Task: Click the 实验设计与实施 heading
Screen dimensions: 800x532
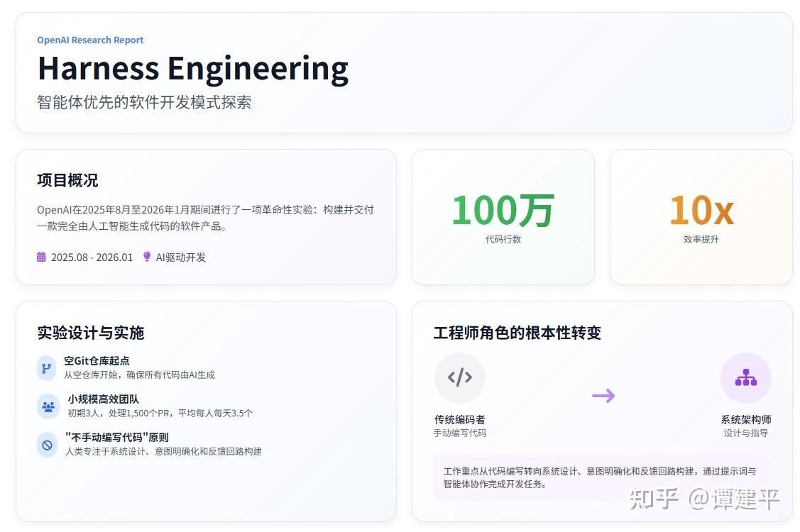Action: 91,333
